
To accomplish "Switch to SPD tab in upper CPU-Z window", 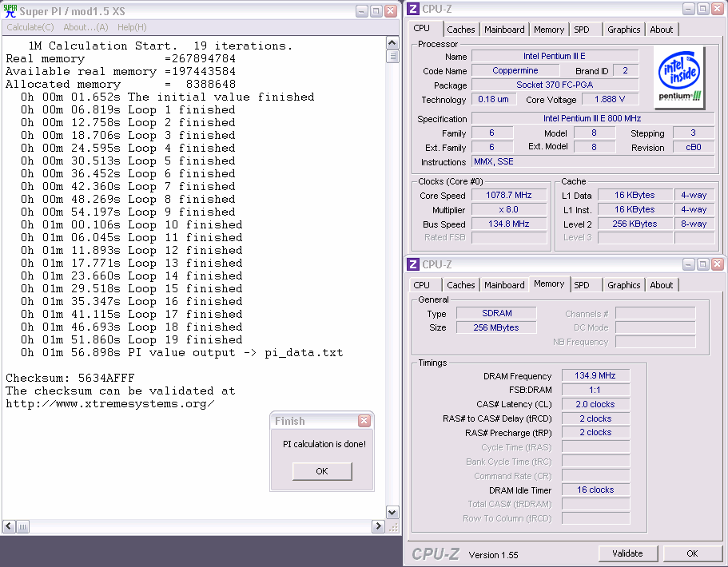I will 582,30.
